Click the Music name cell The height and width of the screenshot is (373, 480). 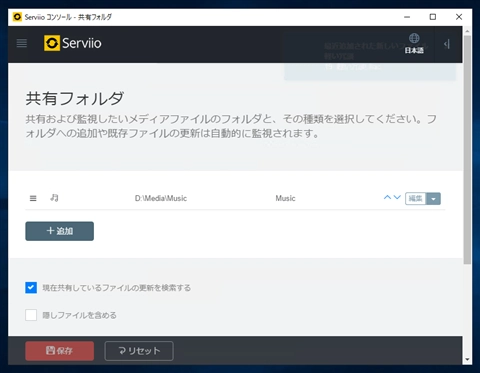point(285,198)
